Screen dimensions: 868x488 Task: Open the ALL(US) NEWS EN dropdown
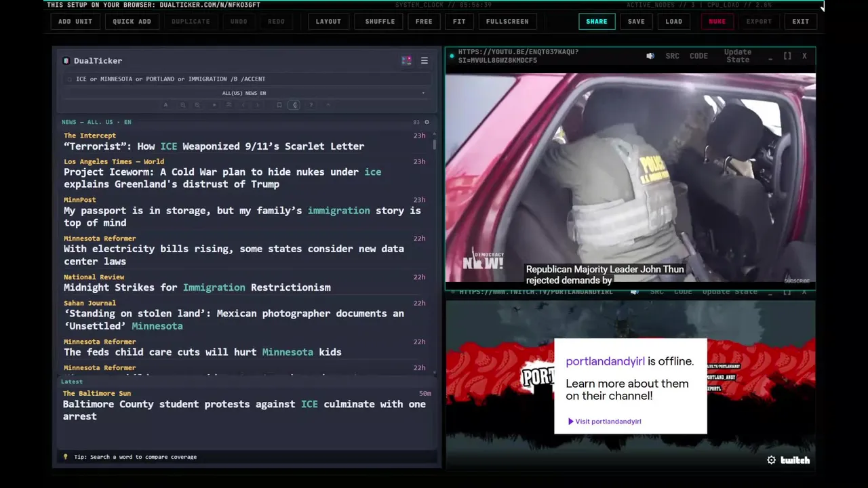pyautogui.click(x=244, y=93)
